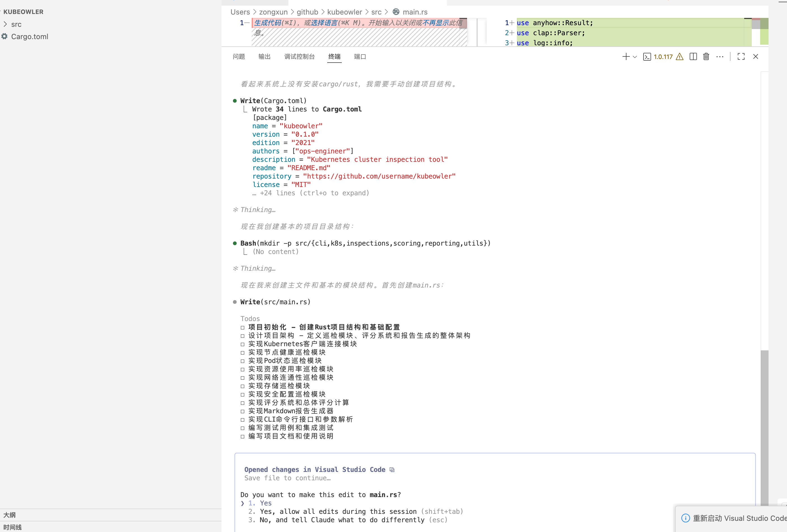Click the green bullet beside Write(Cargo.toml)
The image size is (787, 532).
[x=235, y=101]
